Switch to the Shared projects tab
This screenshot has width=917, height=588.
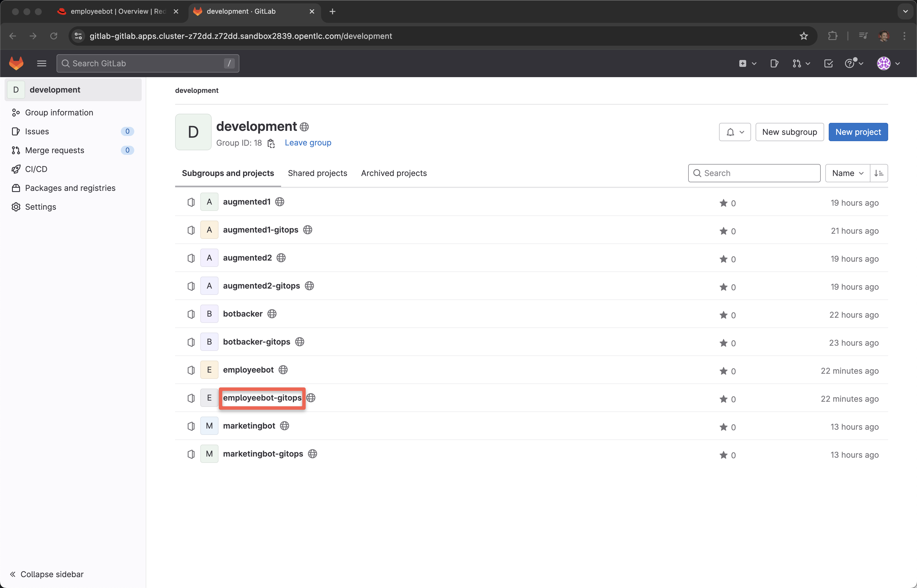click(x=317, y=173)
